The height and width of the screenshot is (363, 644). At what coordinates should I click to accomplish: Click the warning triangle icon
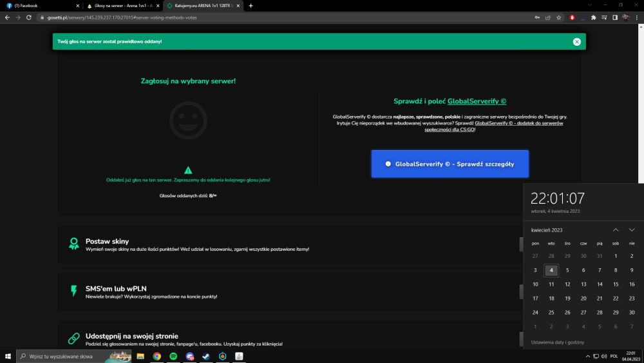(188, 170)
